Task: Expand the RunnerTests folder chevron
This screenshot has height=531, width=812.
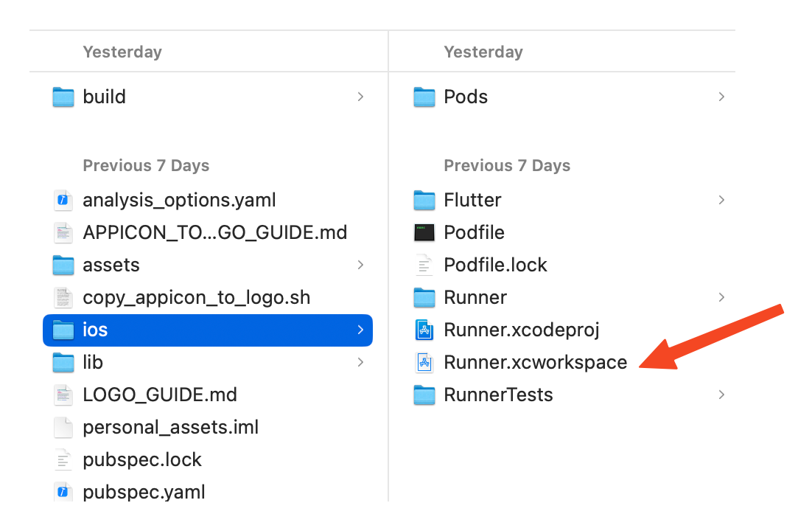Action: point(721,395)
